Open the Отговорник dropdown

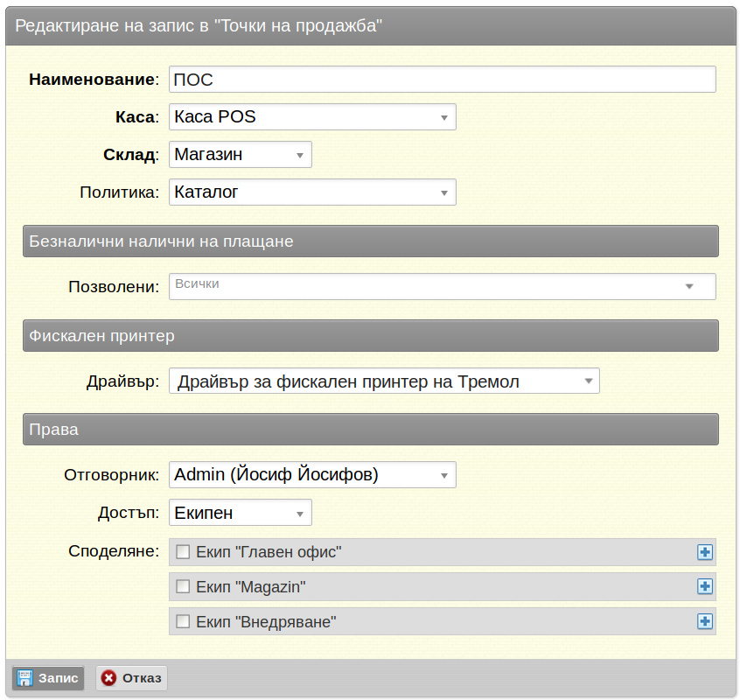coord(312,474)
